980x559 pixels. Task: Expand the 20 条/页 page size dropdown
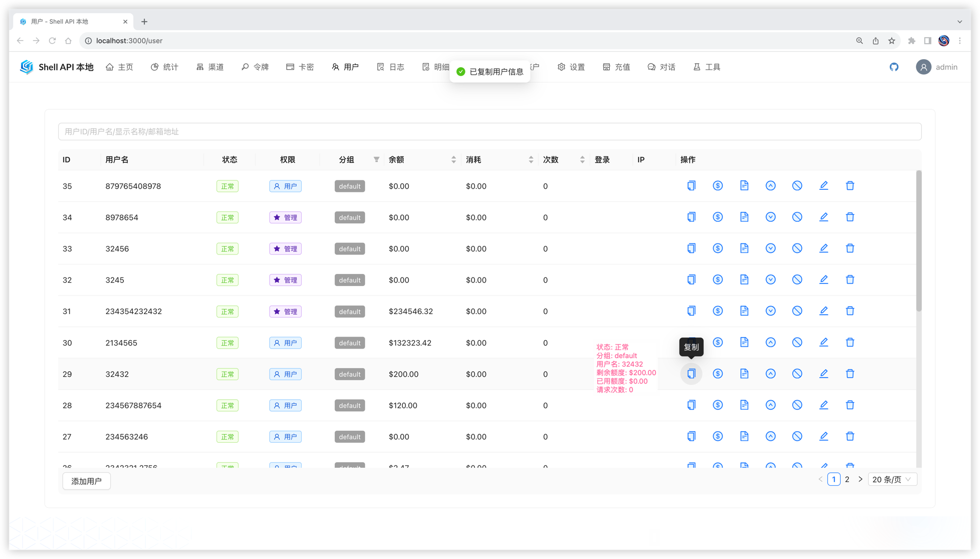[892, 479]
